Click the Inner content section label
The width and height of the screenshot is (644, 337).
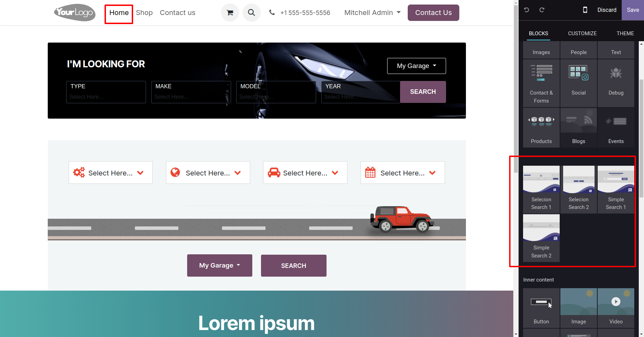coord(538,280)
